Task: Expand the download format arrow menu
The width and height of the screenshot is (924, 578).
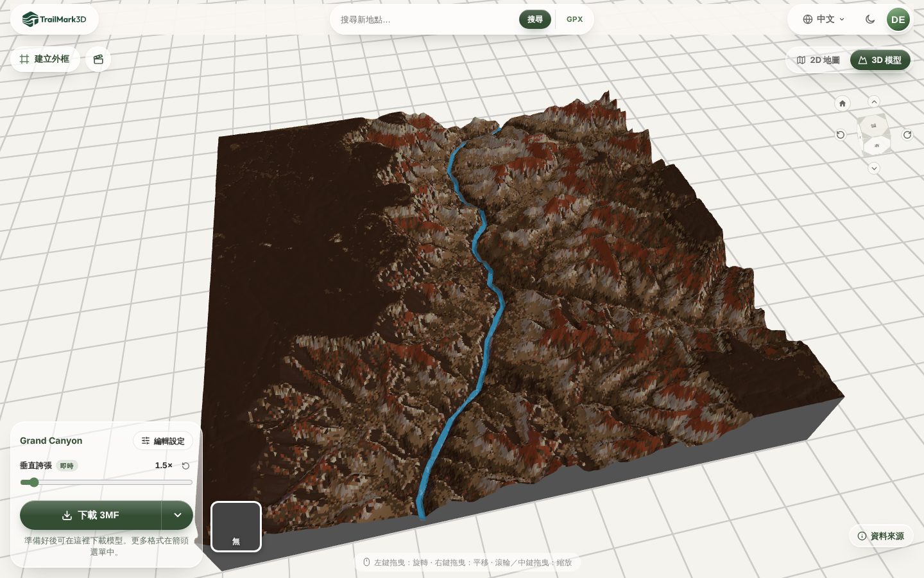Action: point(177,515)
